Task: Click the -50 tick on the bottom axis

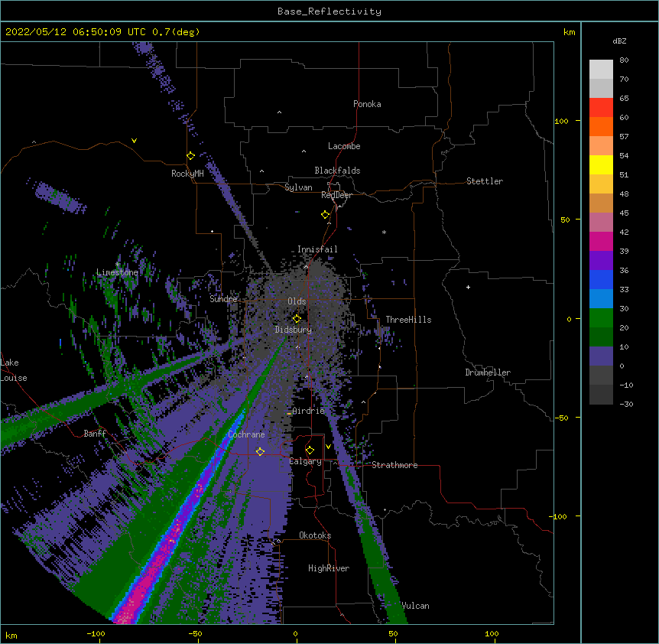Action: tap(195, 633)
